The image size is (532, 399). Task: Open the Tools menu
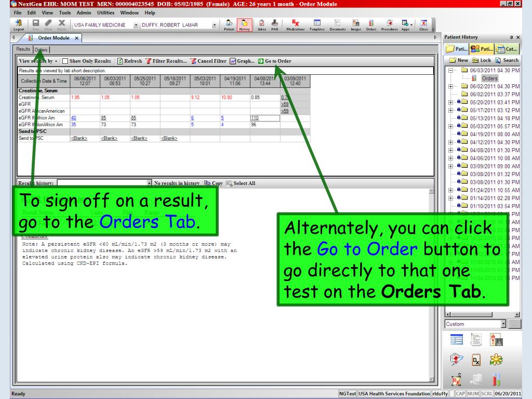click(65, 12)
